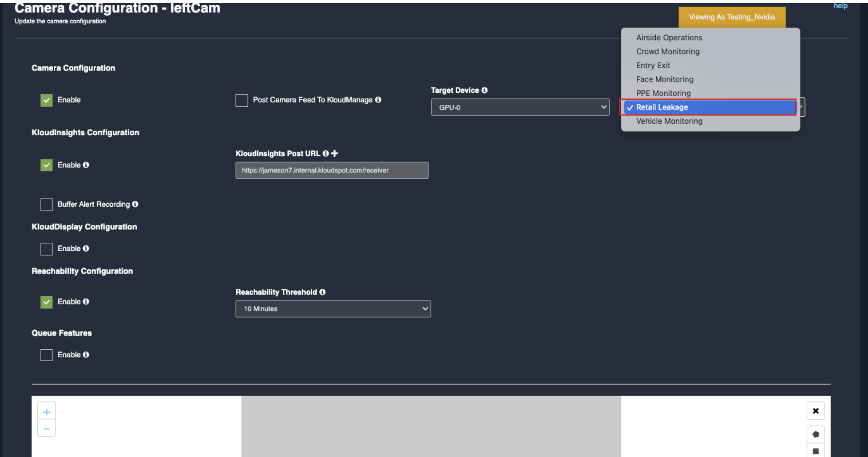Viewport: 868px width, 457px height.
Task: Uncheck KloudInsights Configuration Enable checkbox
Action: tap(46, 165)
